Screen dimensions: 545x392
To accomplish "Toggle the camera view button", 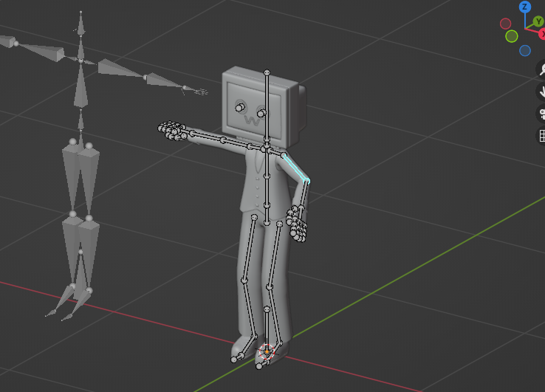I will pos(541,113).
